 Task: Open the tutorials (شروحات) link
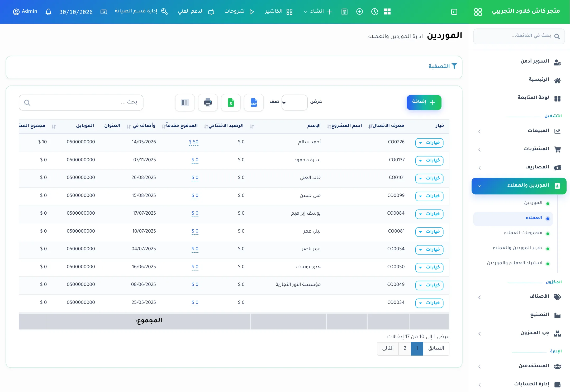239,12
